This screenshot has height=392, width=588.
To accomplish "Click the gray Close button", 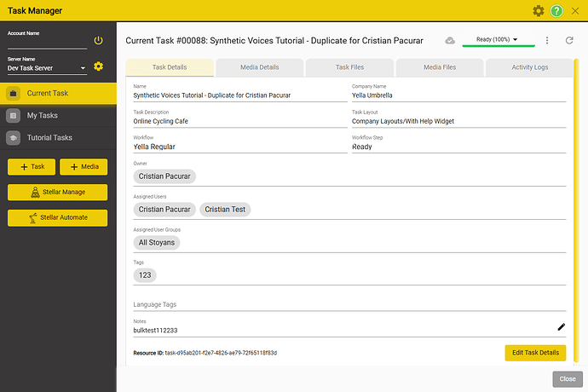I will tap(568, 379).
